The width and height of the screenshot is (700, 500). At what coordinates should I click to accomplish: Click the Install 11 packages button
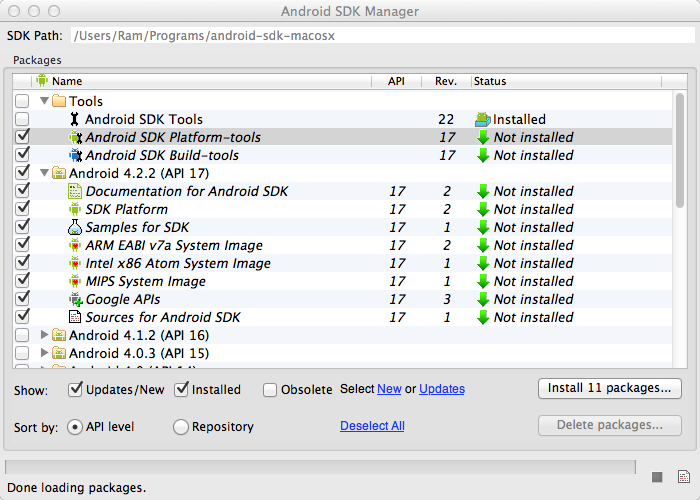click(x=609, y=388)
